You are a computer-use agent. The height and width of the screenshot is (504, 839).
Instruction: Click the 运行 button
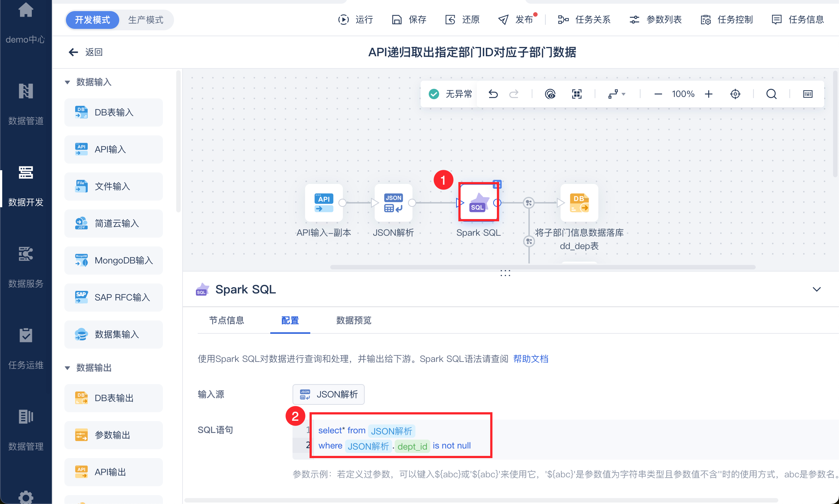(x=356, y=20)
